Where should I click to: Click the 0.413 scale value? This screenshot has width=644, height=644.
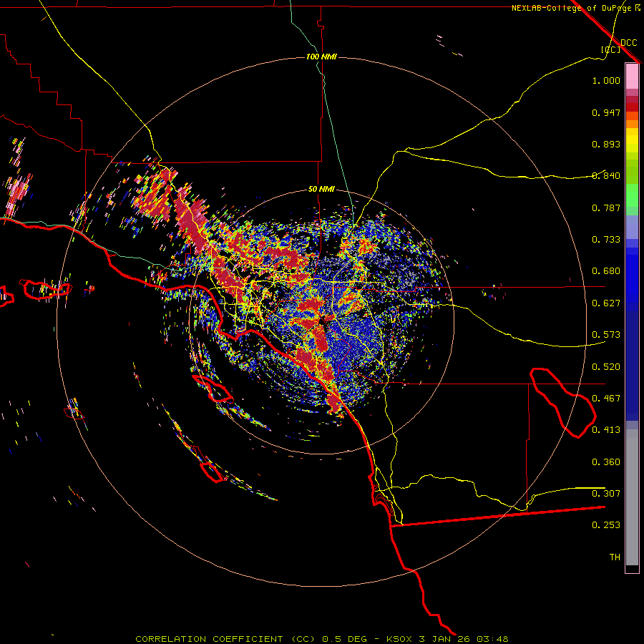coord(606,430)
